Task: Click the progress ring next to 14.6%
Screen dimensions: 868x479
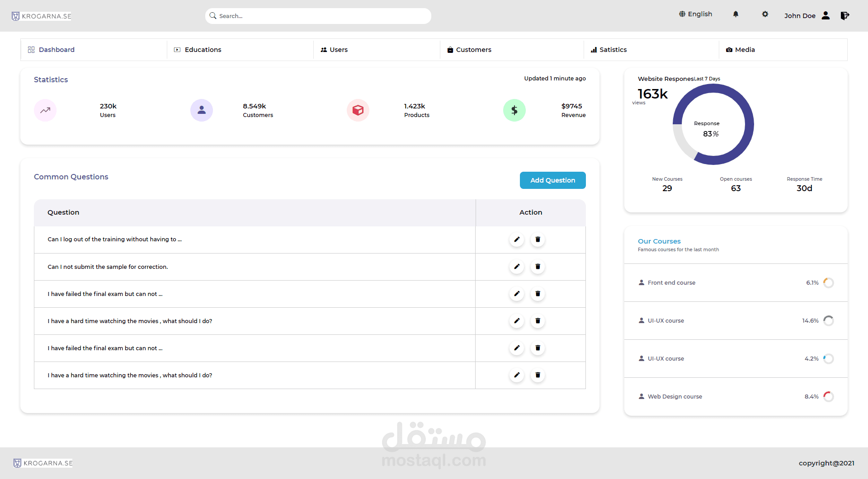Action: [829, 321]
